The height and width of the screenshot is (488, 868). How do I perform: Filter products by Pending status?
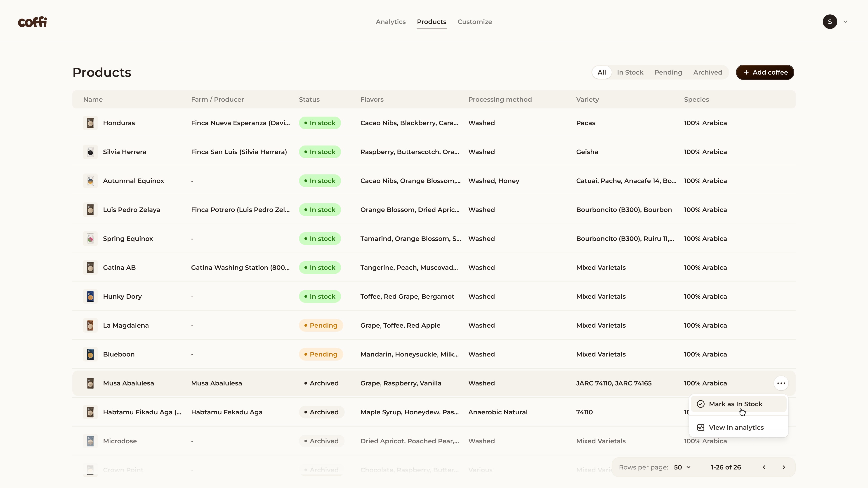(668, 72)
